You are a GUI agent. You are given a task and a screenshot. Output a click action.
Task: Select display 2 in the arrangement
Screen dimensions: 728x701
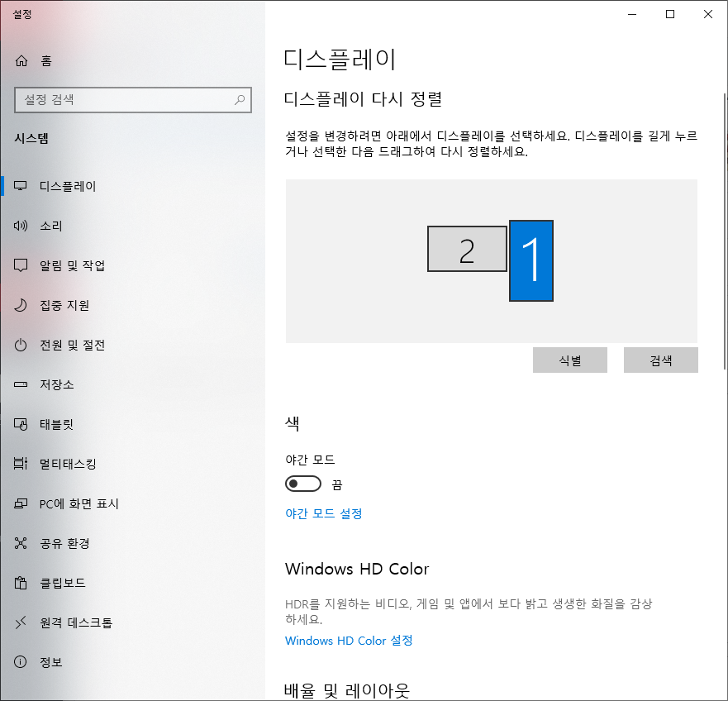tap(467, 249)
